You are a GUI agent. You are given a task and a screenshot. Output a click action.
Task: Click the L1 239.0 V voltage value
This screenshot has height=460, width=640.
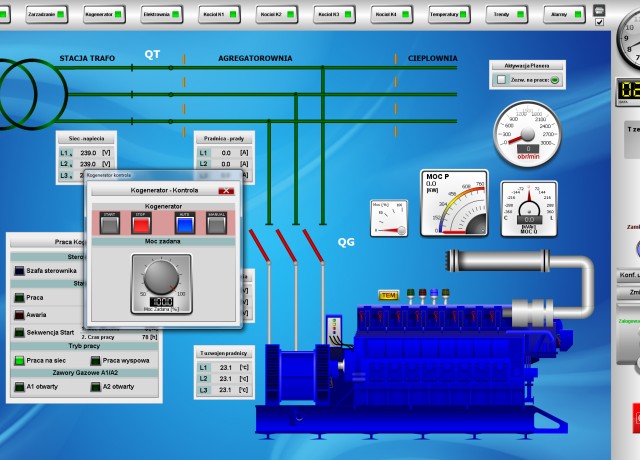tap(86, 153)
